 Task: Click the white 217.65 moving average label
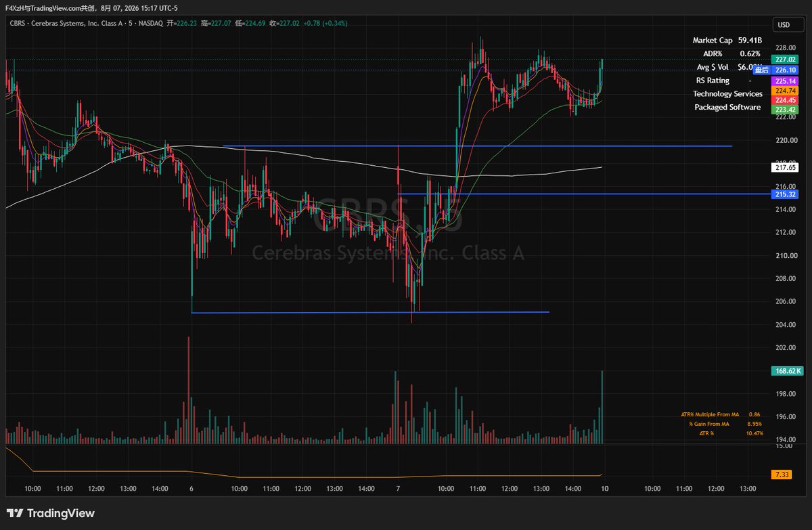point(785,167)
